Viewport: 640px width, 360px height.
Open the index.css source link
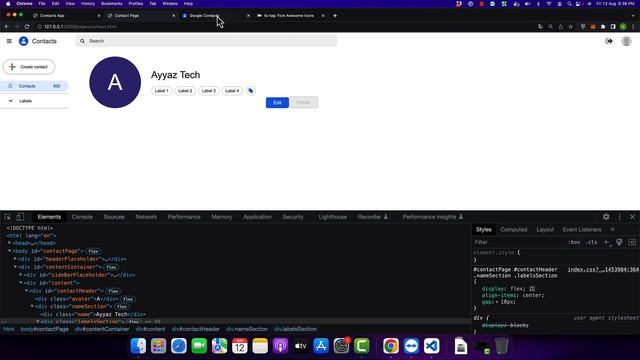coord(603,269)
